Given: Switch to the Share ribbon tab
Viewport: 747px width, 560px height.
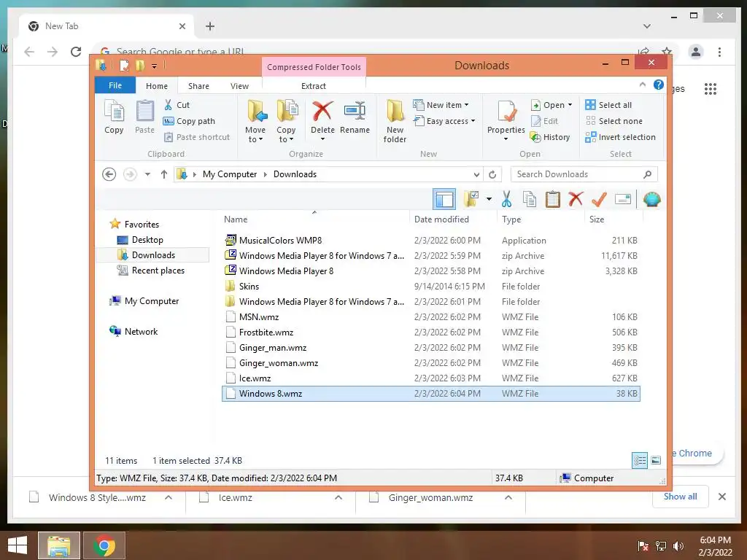Looking at the screenshot, I should click(198, 86).
